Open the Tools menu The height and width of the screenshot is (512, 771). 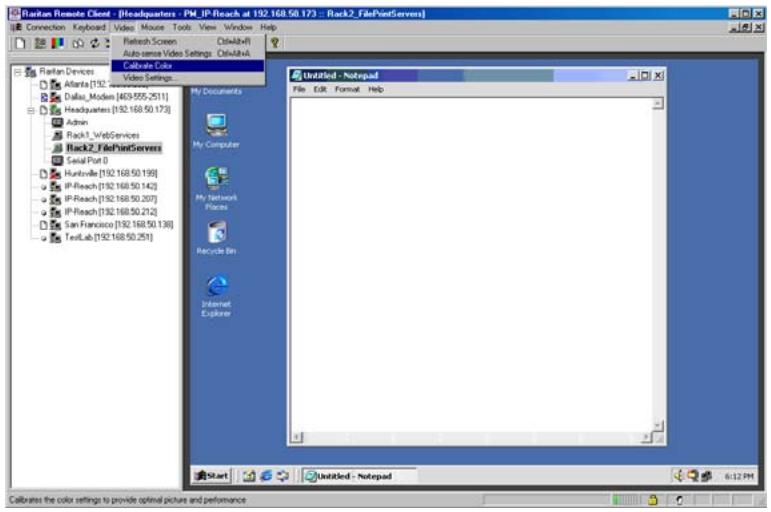pos(181,28)
